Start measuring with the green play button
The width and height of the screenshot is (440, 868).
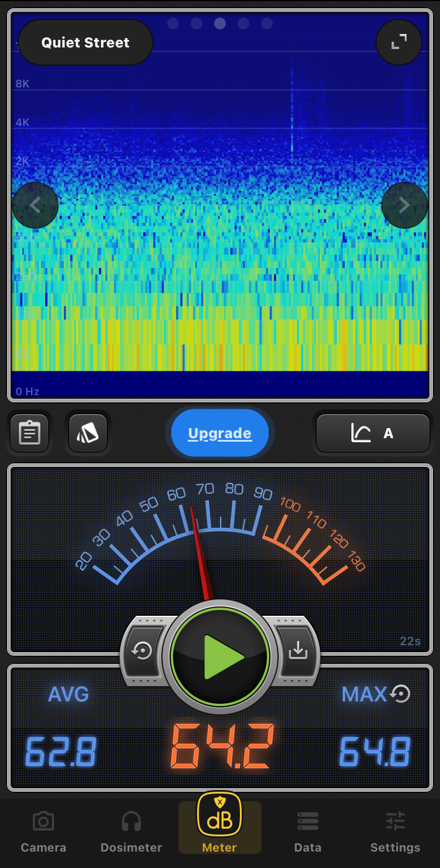[220, 657]
